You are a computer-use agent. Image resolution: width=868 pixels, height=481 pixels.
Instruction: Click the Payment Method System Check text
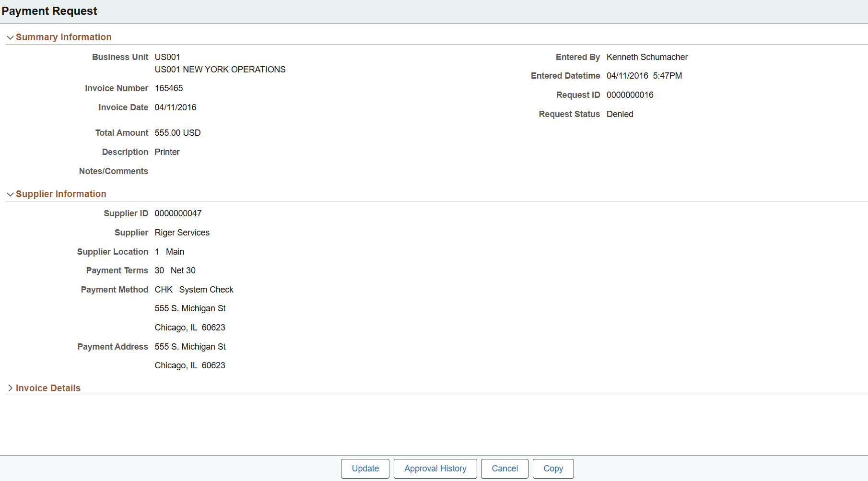[x=206, y=289]
